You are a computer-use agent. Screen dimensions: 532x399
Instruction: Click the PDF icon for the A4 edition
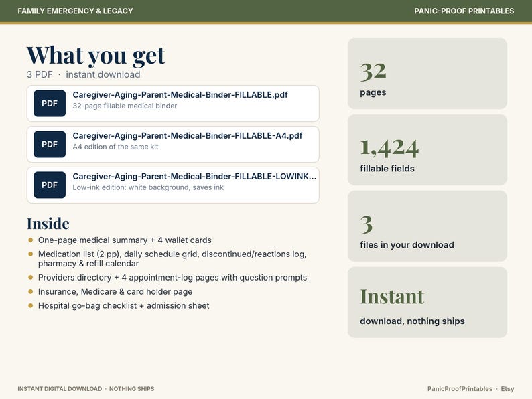[50, 144]
